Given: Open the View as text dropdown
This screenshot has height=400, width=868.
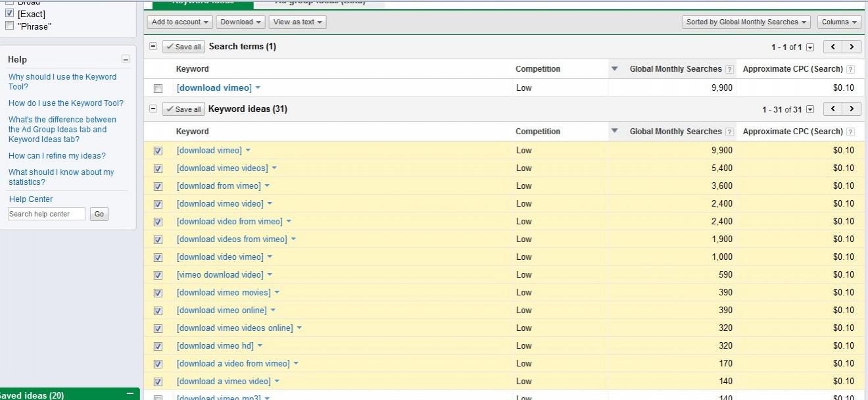Looking at the screenshot, I should (297, 22).
